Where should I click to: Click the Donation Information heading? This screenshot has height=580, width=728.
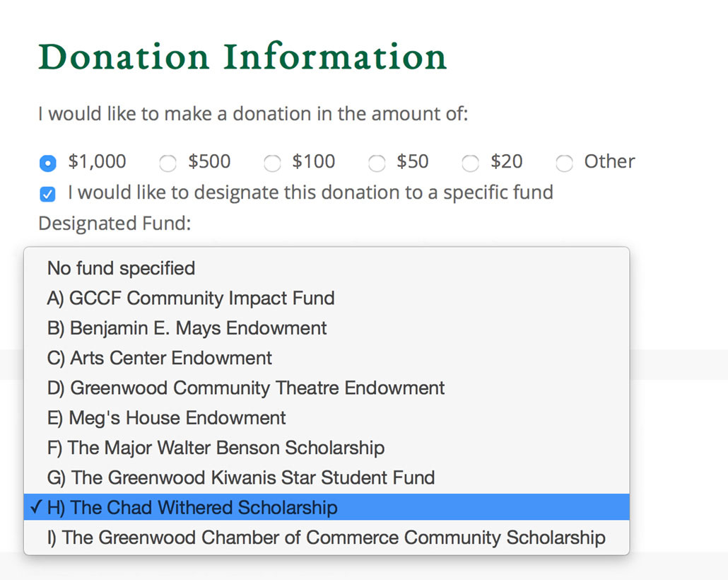pyautogui.click(x=242, y=57)
